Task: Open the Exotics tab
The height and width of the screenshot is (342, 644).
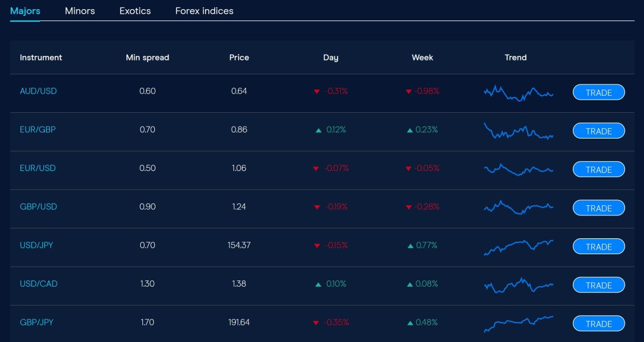Action: pyautogui.click(x=135, y=11)
